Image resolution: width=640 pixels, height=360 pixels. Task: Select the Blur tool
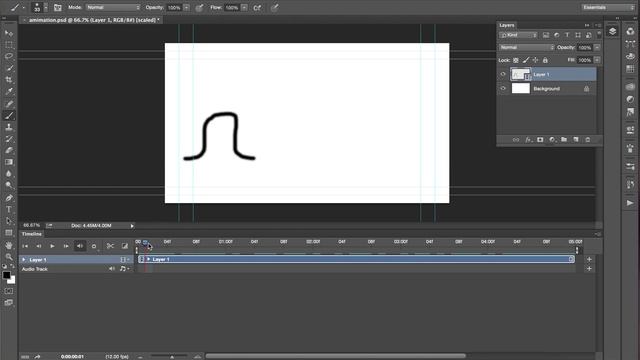[x=9, y=173]
